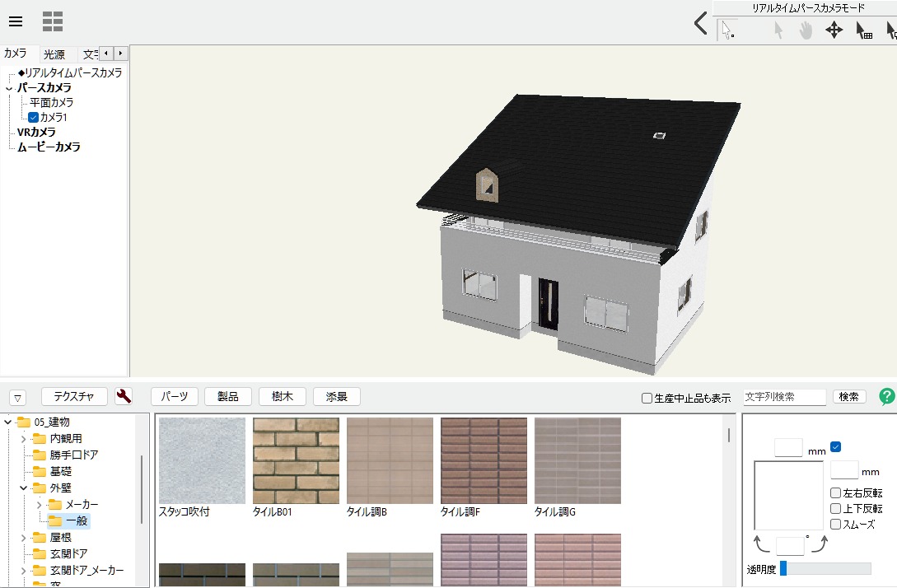Click the rotate counterclockwise arrow
The width and height of the screenshot is (897, 588).
click(763, 544)
